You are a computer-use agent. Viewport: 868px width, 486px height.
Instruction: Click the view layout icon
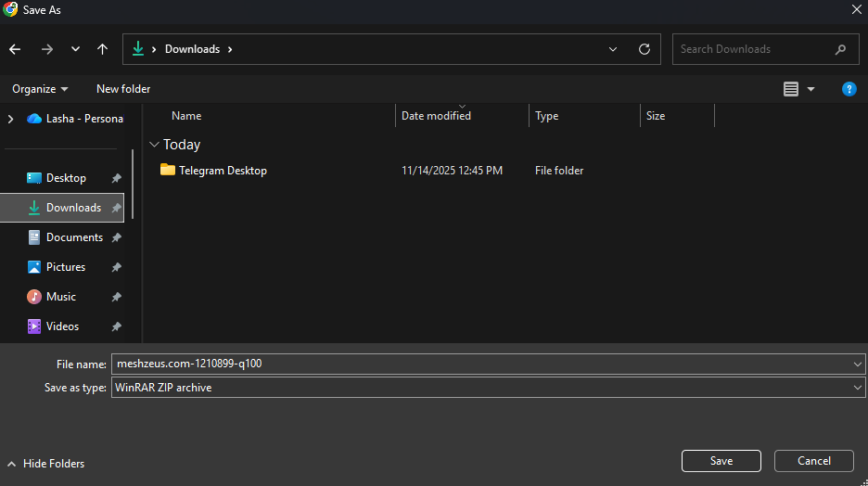click(x=791, y=89)
